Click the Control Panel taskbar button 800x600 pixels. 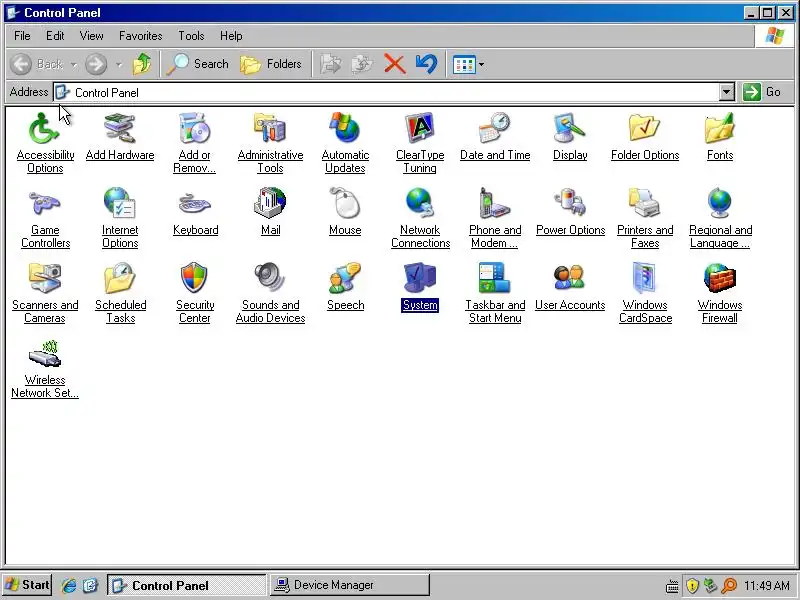[187, 585]
